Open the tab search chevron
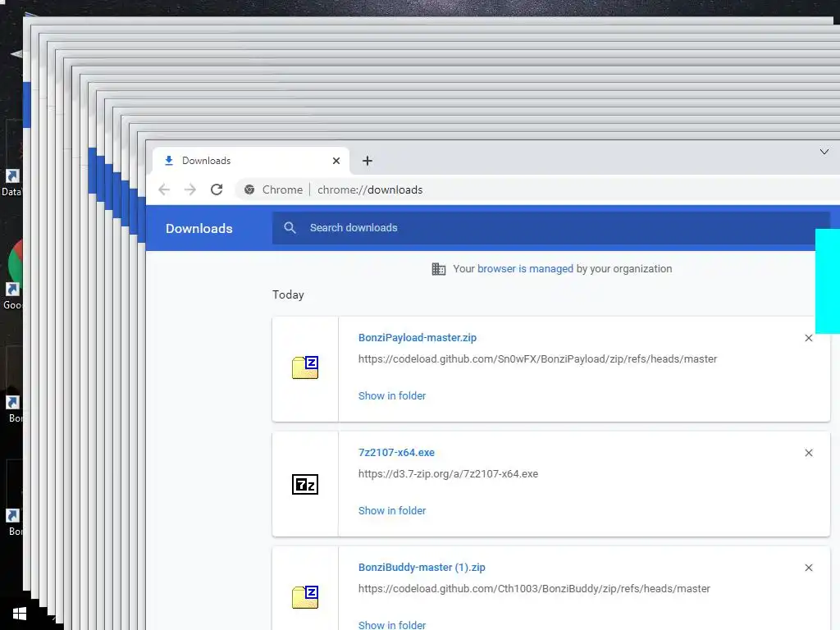The image size is (840, 630). 824,152
